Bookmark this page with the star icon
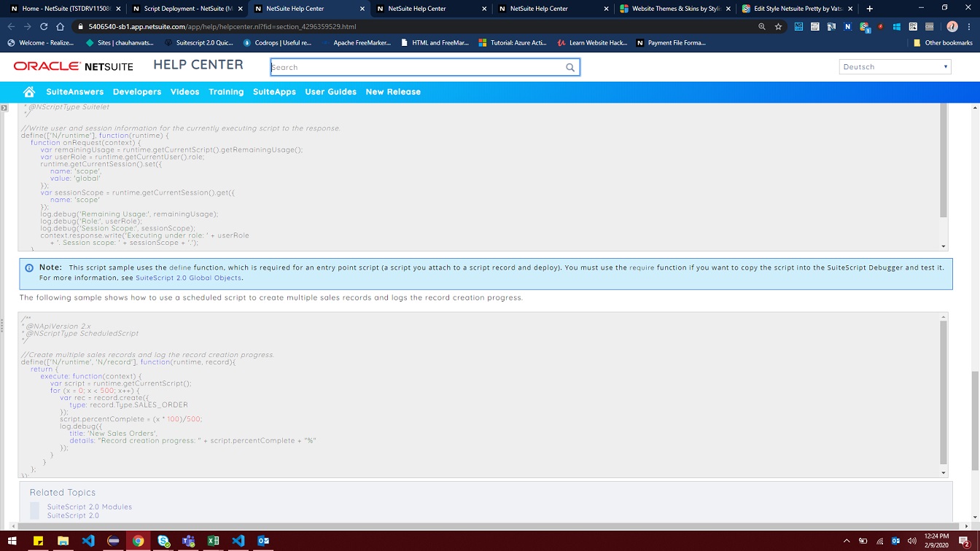 [778, 26]
